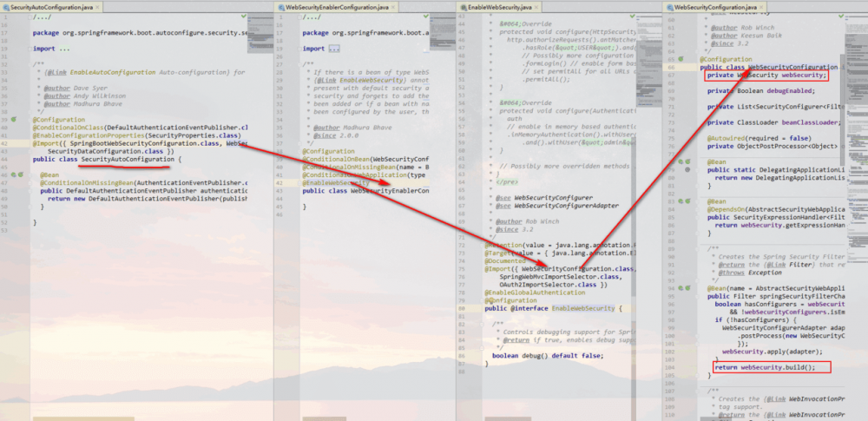Switch to the WebSecurityEnablerConfiguration.java tab
The image size is (868, 421).
tap(338, 7)
